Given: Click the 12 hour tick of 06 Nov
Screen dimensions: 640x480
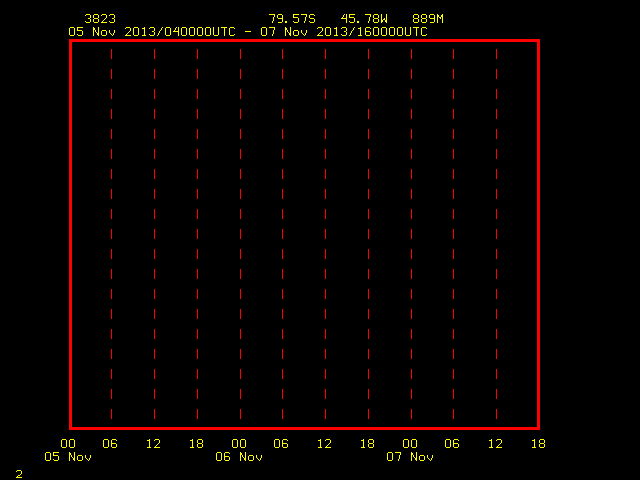Looking at the screenshot, I should tap(324, 444).
